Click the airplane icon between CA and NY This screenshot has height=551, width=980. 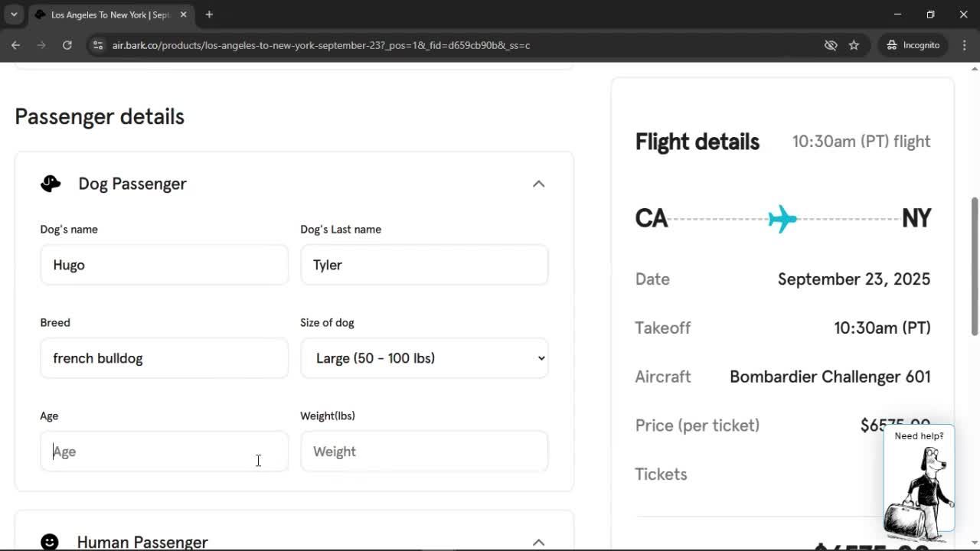click(x=782, y=219)
